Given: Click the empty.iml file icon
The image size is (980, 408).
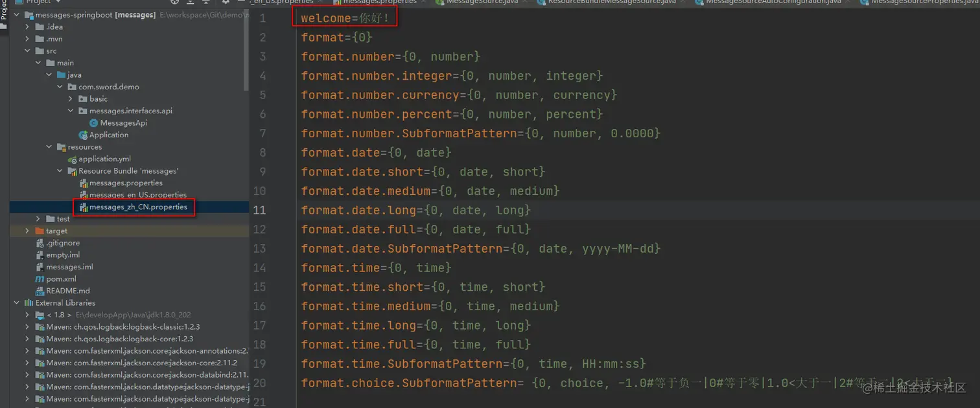Looking at the screenshot, I should 40,255.
